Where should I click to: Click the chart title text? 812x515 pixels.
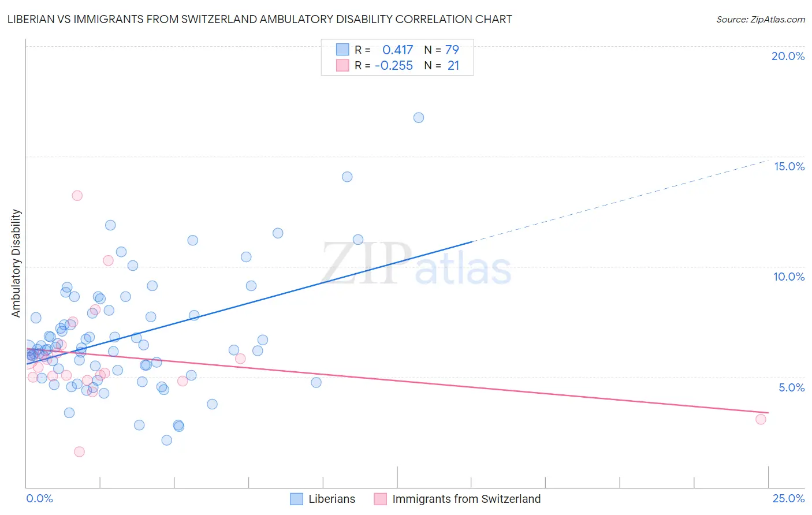259,19
